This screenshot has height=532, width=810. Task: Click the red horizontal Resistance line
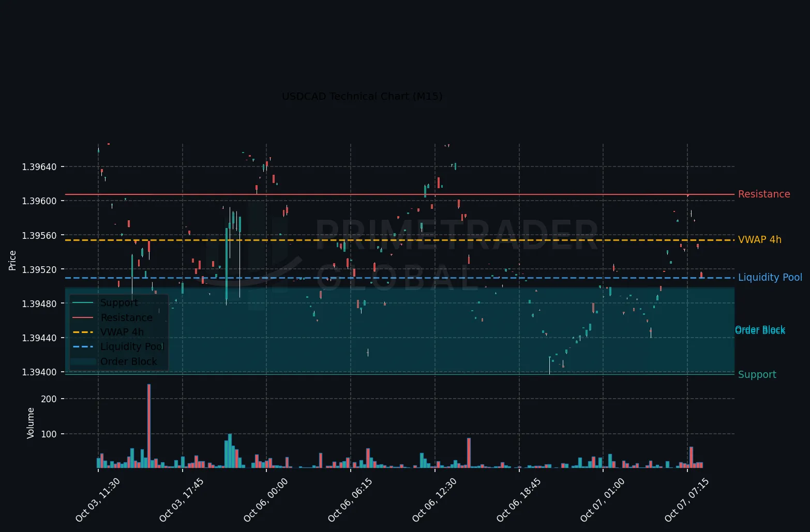(400, 194)
